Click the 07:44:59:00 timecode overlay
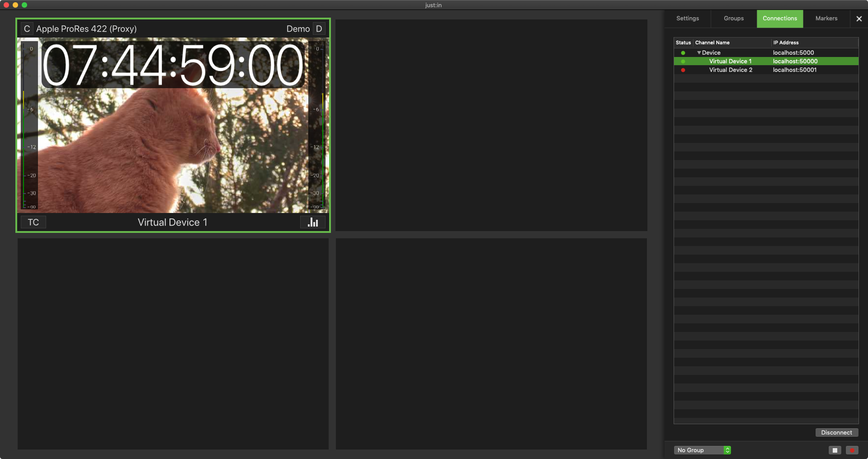 click(x=173, y=66)
